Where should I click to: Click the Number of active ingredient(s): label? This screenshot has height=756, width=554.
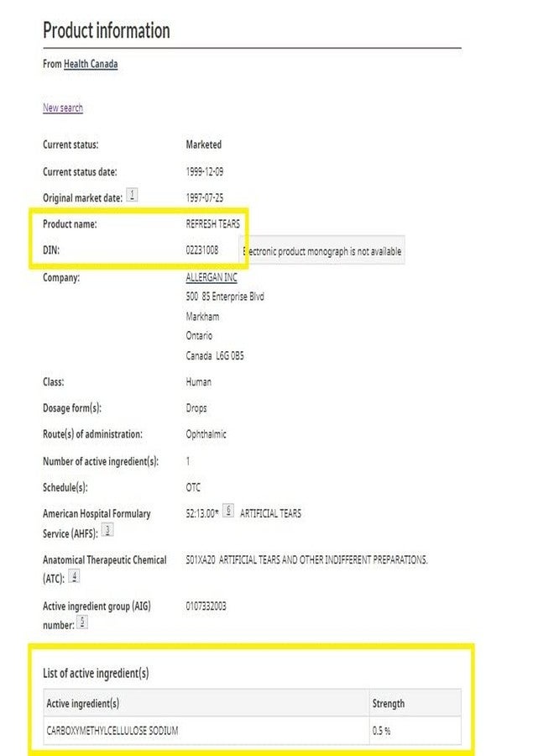[x=101, y=461]
